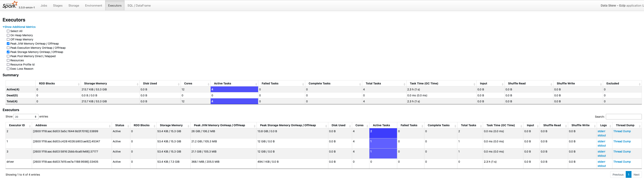The width and height of the screenshot is (644, 179).
Task: Focus the Search input field
Action: (624, 117)
